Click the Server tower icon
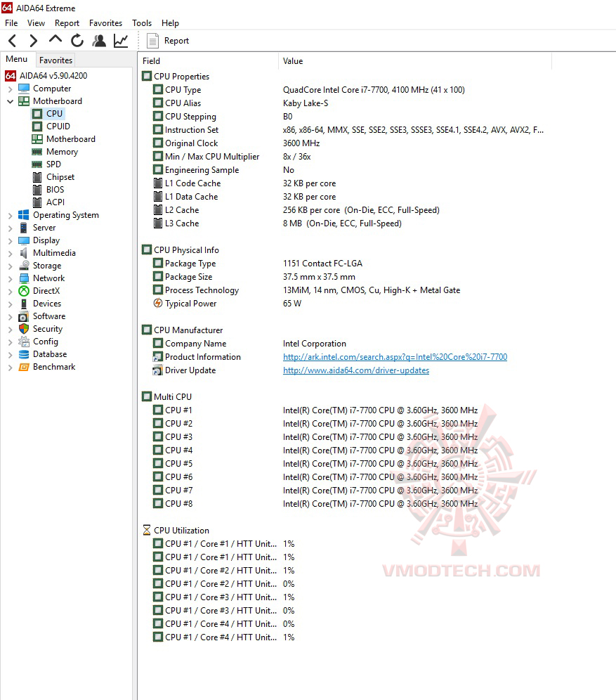Screen dimensions: 616x700 pyautogui.click(x=24, y=228)
